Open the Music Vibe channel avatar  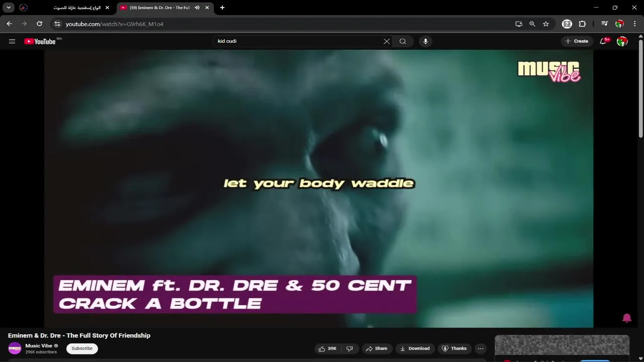pos(15,348)
